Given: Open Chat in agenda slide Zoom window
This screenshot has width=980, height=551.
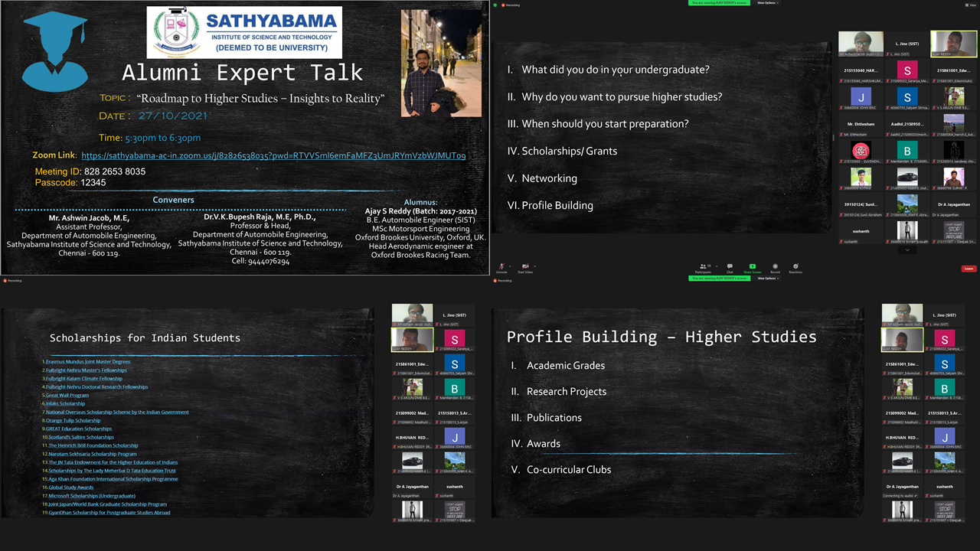Looking at the screenshot, I should pos(730,268).
